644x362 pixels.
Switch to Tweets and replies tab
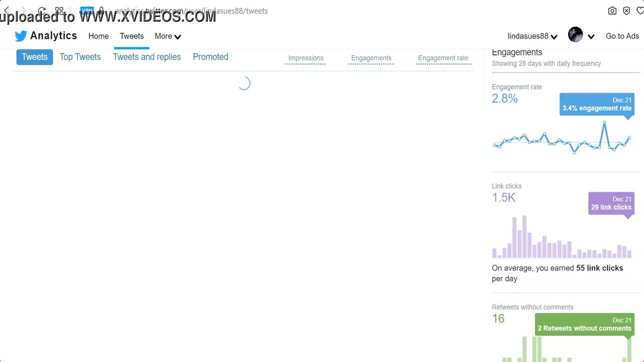146,57
